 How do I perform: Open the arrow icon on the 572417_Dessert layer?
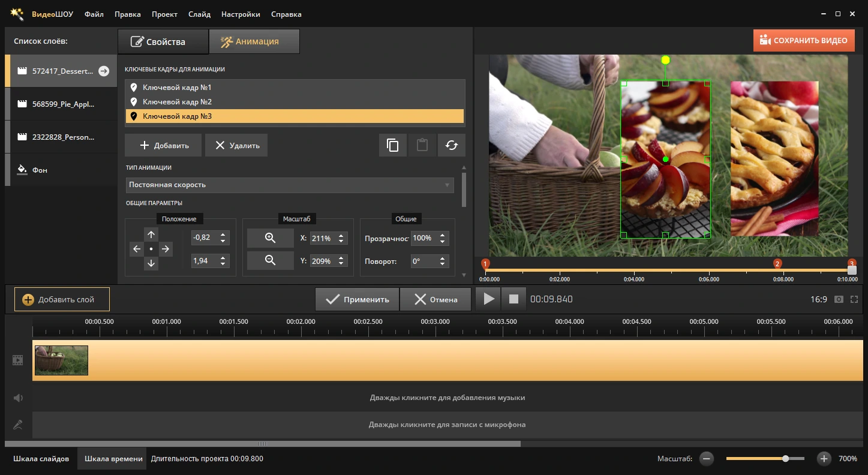(x=104, y=71)
